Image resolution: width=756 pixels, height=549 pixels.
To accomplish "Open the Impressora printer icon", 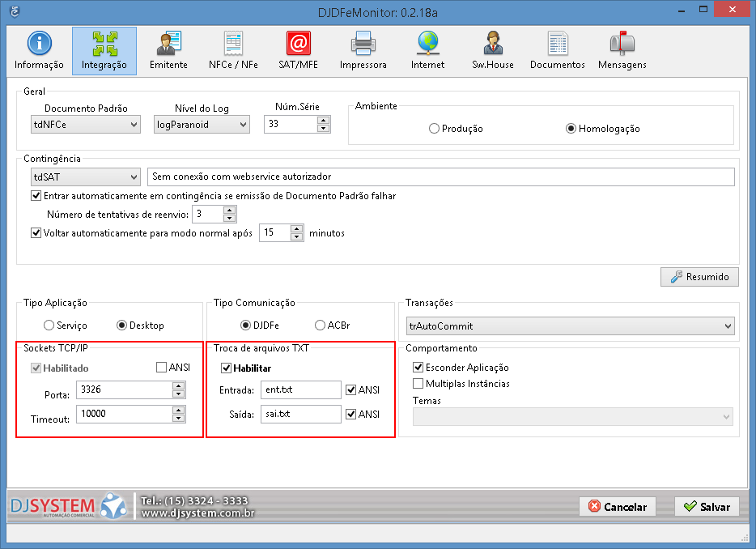I will click(363, 44).
